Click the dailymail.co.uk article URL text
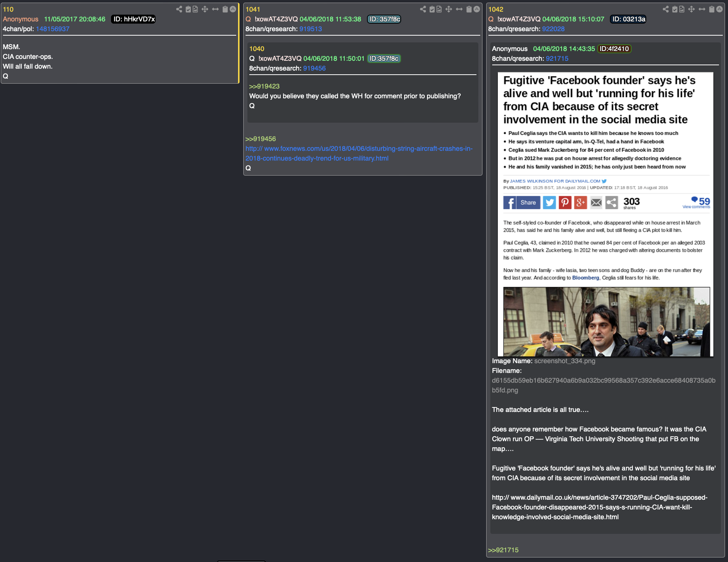 click(x=599, y=507)
